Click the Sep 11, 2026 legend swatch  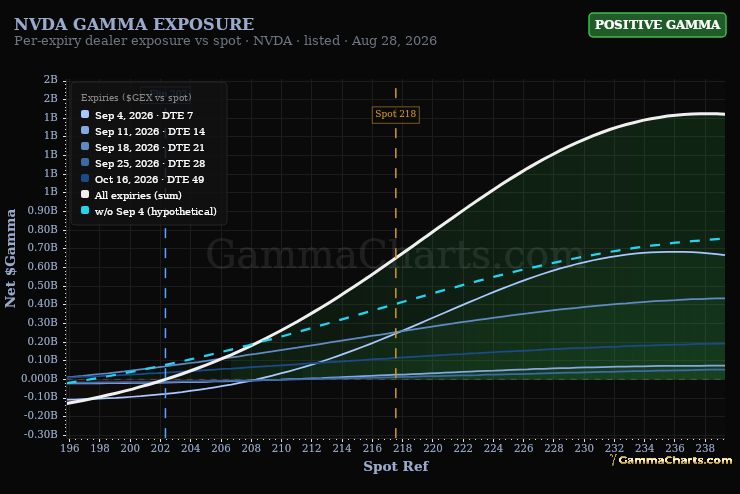click(85, 130)
